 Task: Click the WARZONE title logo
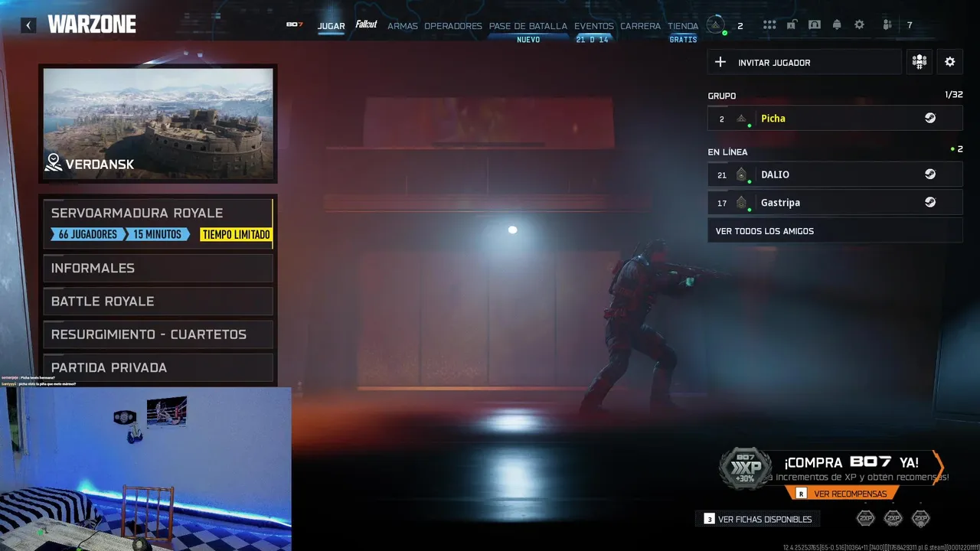coord(92,24)
